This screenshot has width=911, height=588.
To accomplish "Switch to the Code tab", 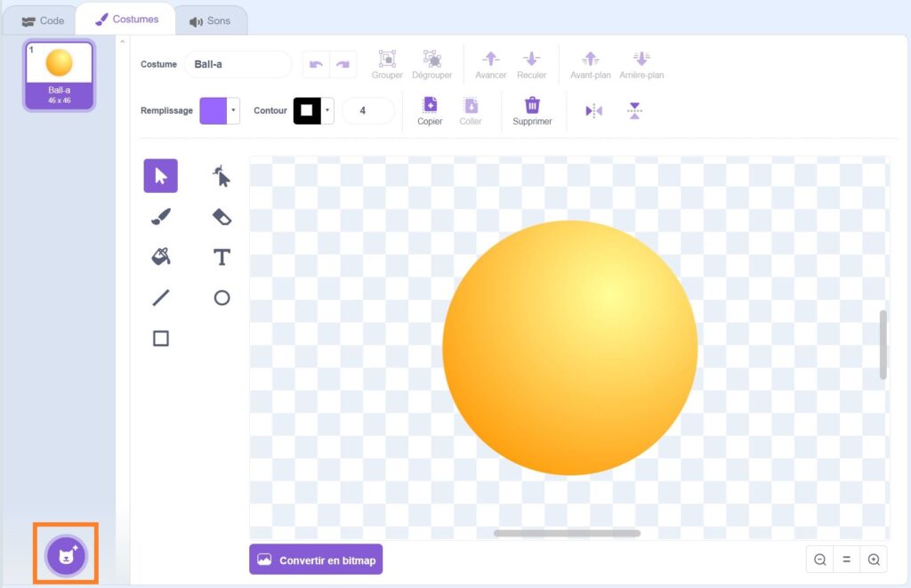I will (x=43, y=20).
